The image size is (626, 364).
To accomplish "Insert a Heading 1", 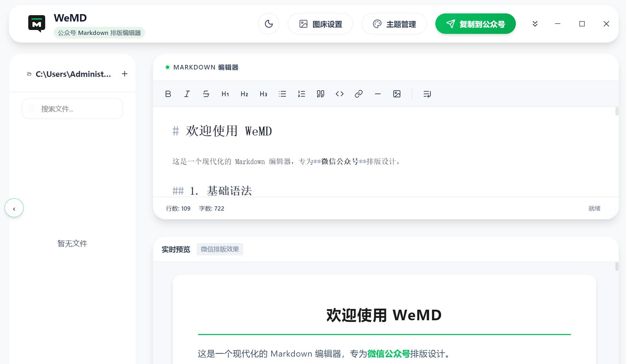I will pos(225,94).
